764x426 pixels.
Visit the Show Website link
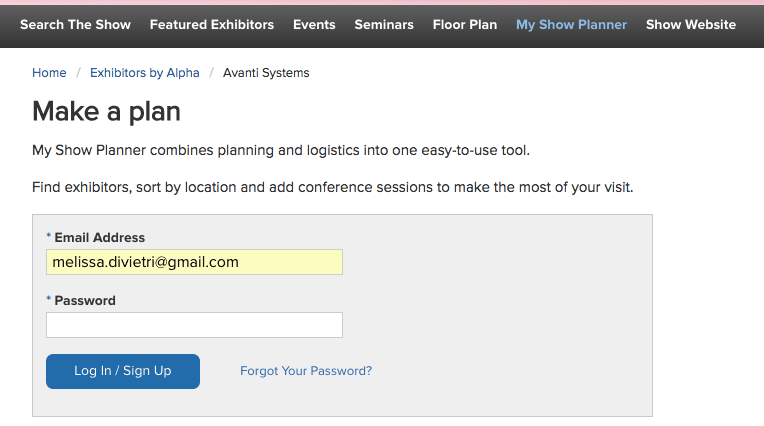(690, 25)
